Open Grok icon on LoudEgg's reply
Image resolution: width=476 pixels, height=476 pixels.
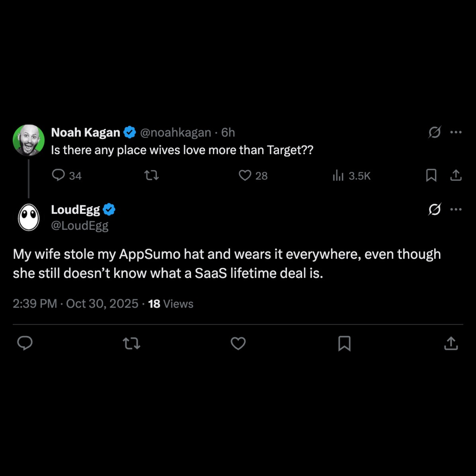(435, 210)
